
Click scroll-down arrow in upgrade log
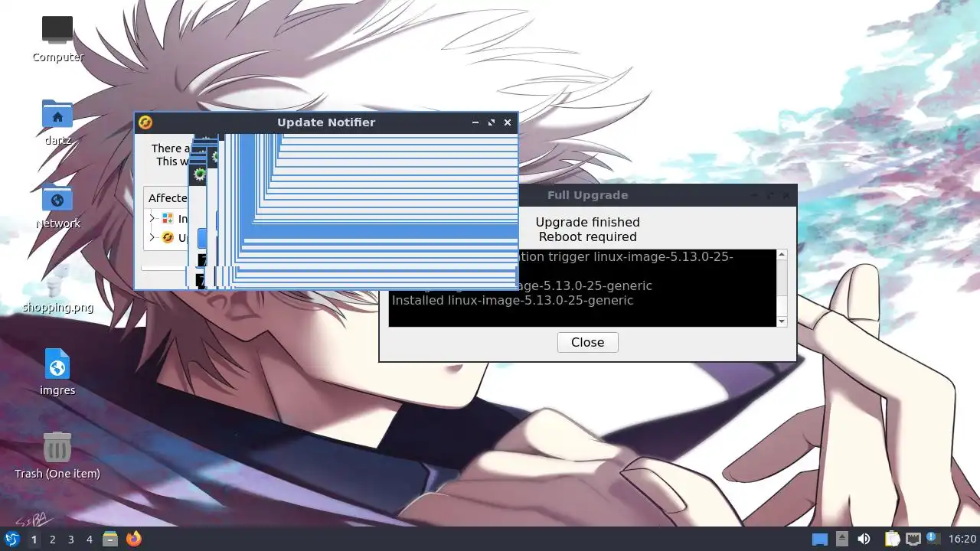pyautogui.click(x=782, y=321)
